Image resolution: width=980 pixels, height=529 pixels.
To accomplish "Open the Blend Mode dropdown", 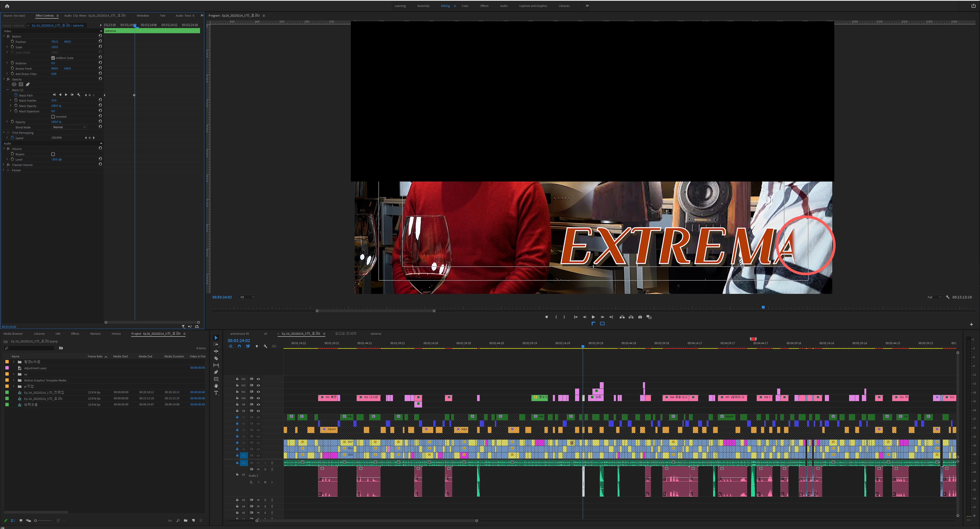I will tap(69, 127).
